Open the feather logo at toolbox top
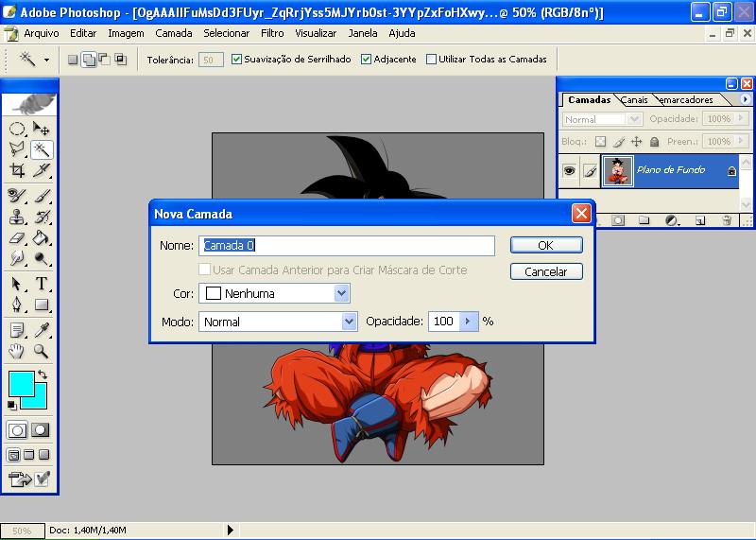The image size is (756, 540). [x=30, y=104]
